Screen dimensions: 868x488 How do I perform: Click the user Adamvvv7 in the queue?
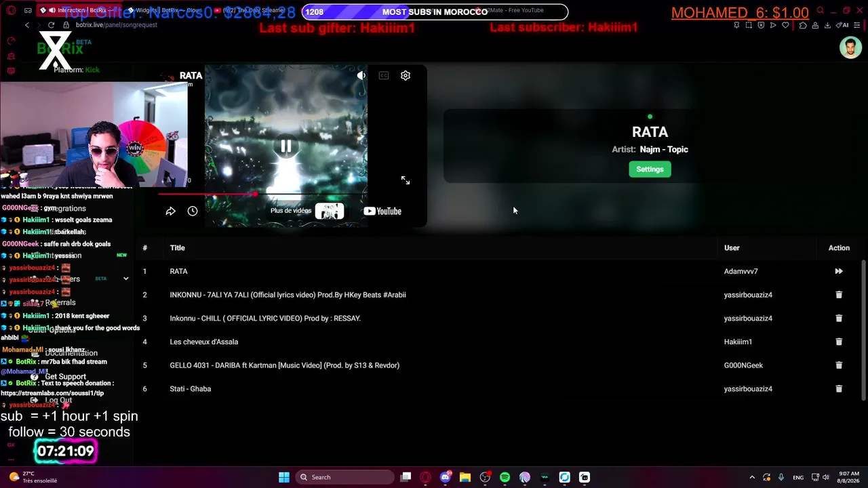coord(741,271)
